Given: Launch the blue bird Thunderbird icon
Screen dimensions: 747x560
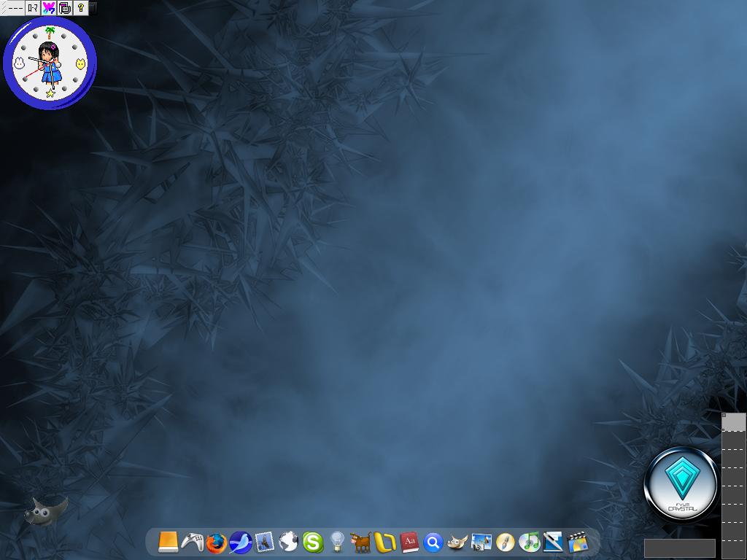Looking at the screenshot, I should pos(240,542).
